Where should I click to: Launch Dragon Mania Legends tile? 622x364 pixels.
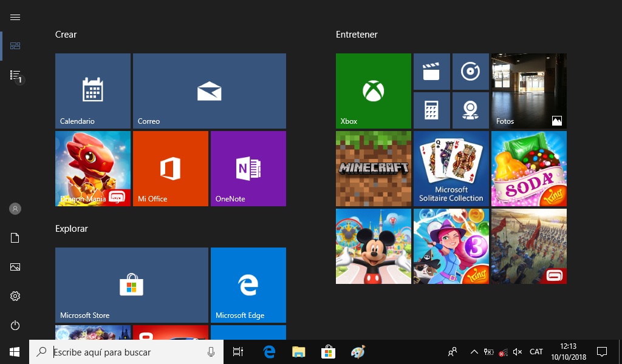[93, 168]
